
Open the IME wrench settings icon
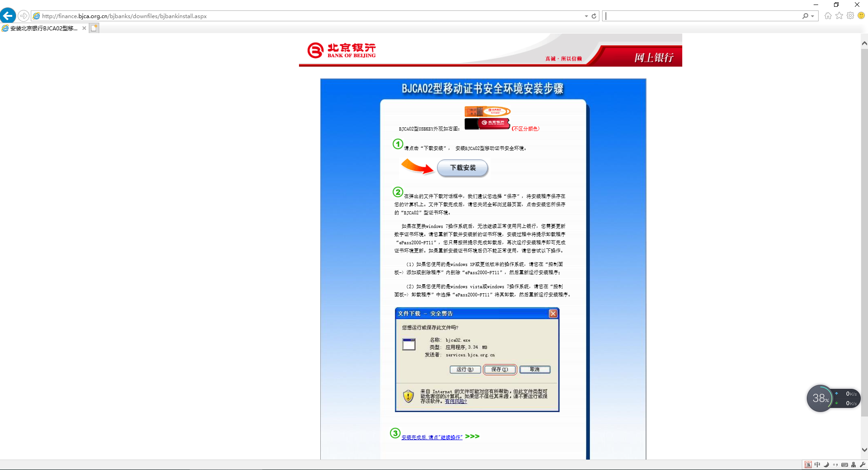pos(862,465)
